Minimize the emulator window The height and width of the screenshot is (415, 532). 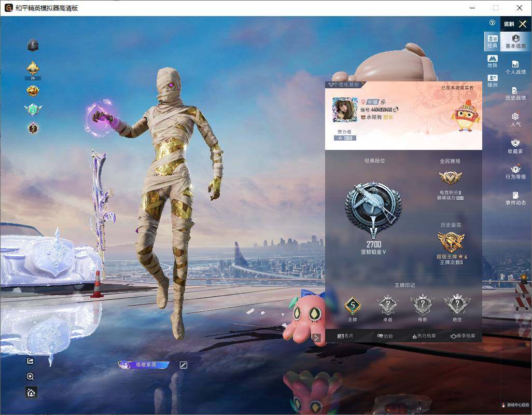[473, 8]
